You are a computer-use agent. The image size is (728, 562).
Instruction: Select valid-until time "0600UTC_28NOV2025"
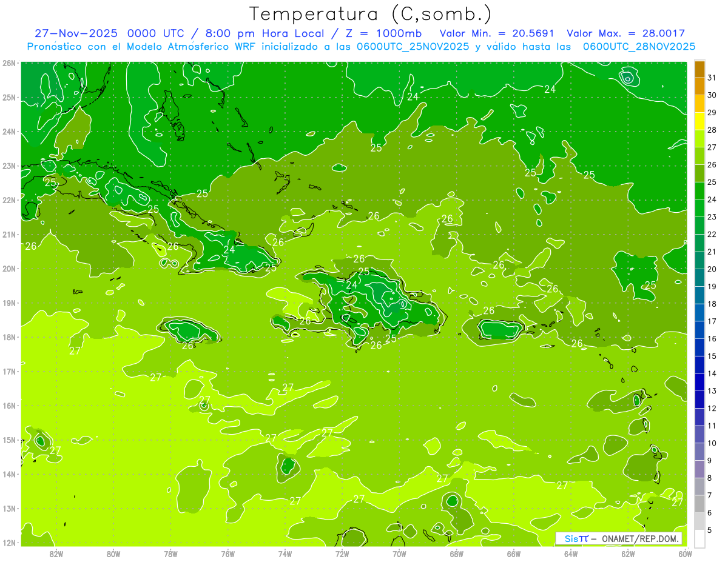(639, 47)
